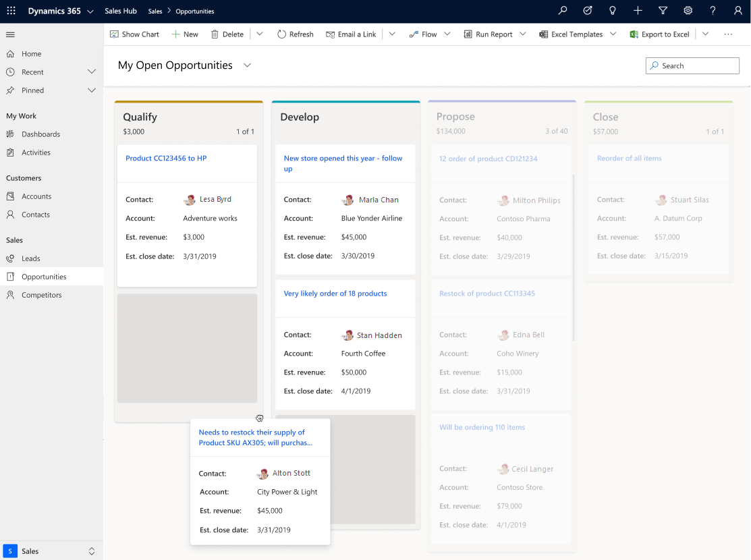Viewport: 751px width, 560px height.
Task: Expand the Pinned section in sidebar
Action: tap(92, 90)
